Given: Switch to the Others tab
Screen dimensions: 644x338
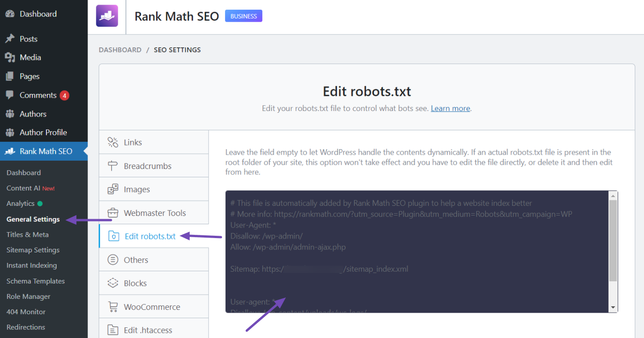Looking at the screenshot, I should [154, 260].
